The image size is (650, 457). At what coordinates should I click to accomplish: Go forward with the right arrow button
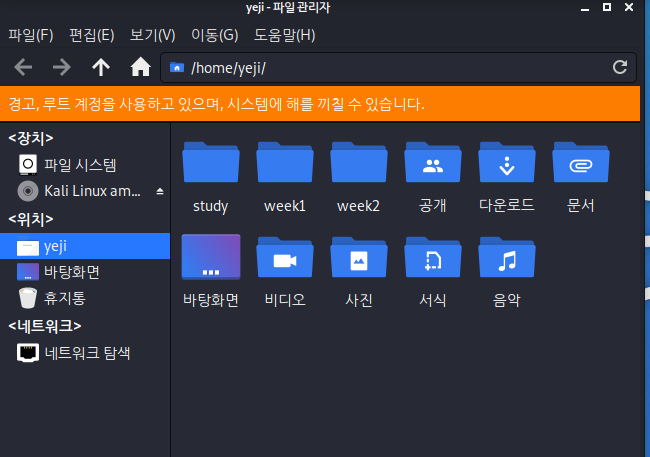click(61, 67)
